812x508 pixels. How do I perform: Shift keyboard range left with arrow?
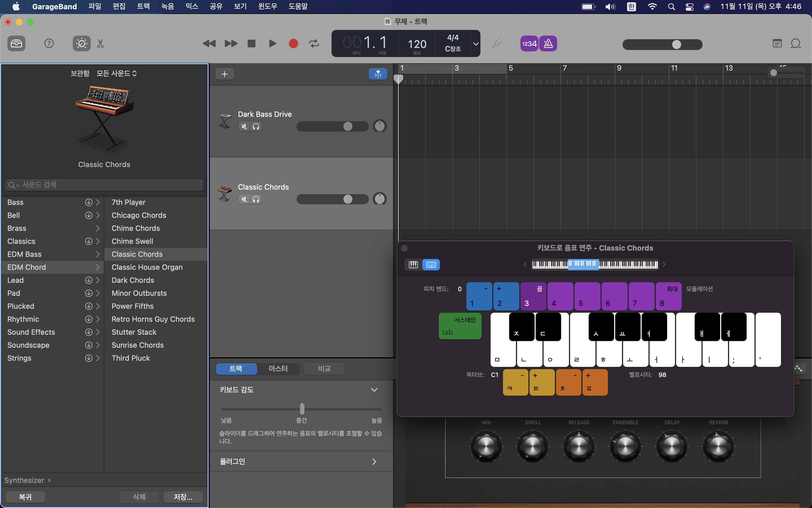pos(525,265)
